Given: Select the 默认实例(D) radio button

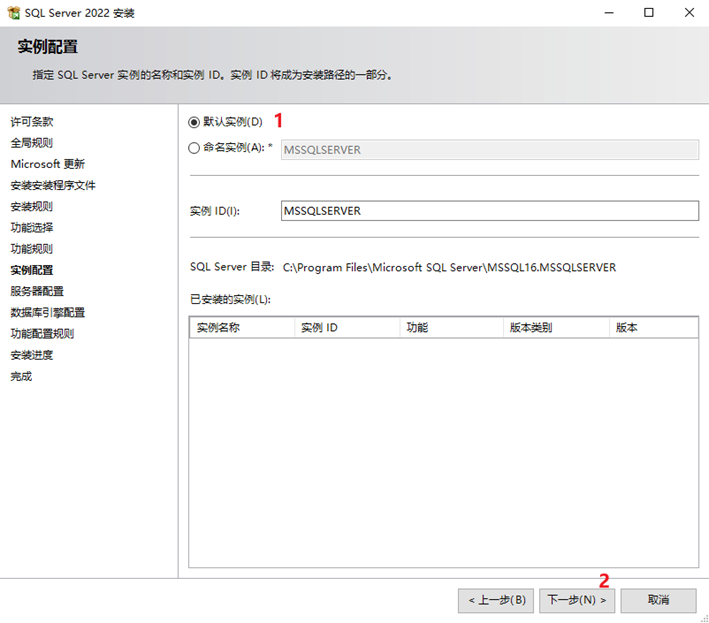Looking at the screenshot, I should point(194,122).
